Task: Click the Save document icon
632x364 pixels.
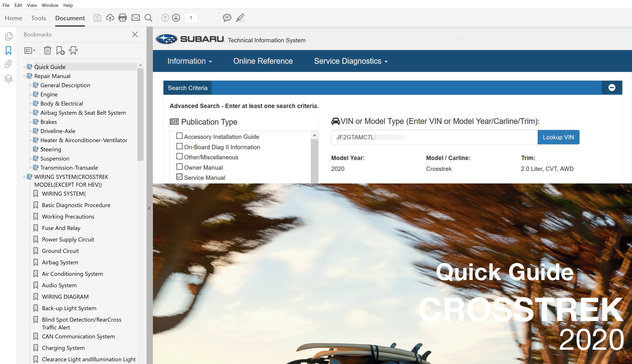Action: [x=97, y=18]
